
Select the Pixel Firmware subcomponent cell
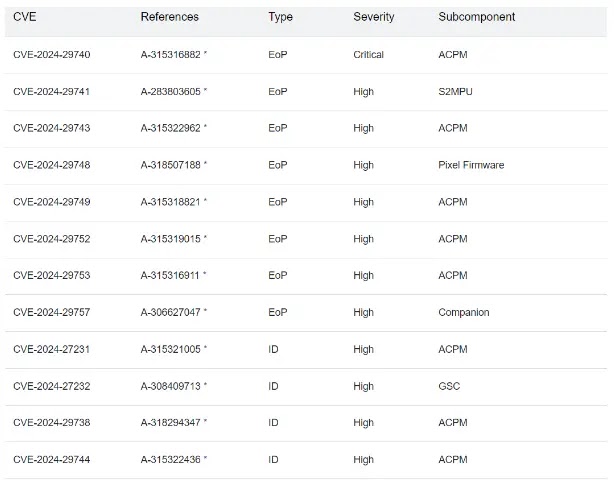(471, 165)
